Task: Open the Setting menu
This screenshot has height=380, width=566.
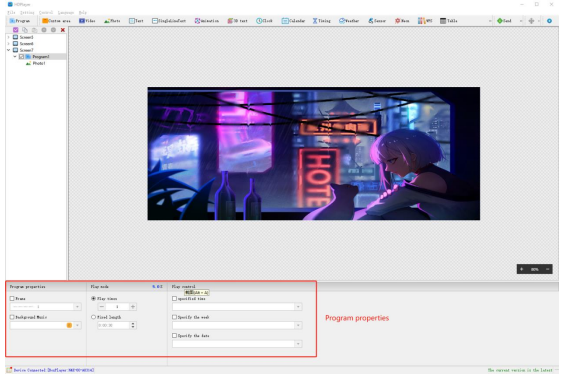Action: [27, 13]
